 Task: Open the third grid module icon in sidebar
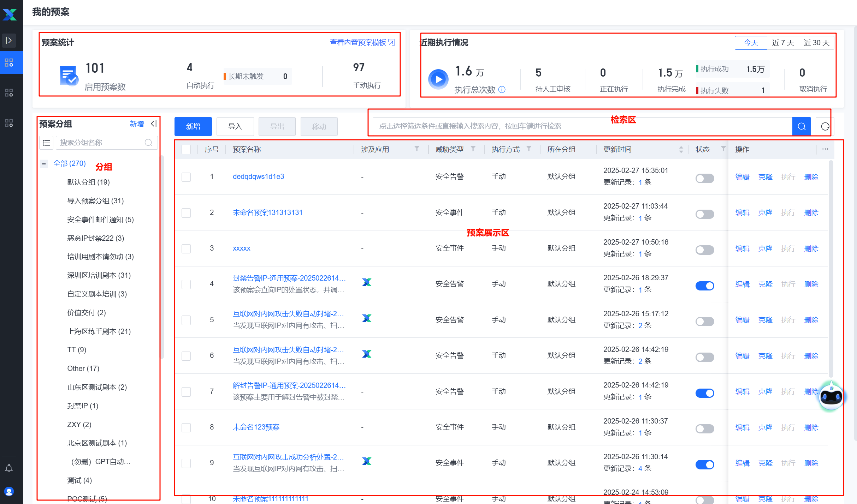tap(9, 123)
